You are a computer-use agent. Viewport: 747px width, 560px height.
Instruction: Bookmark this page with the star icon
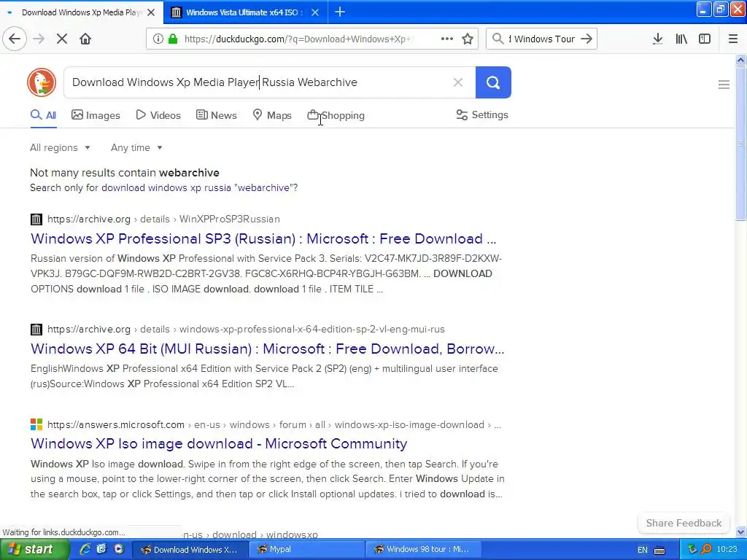pyautogui.click(x=468, y=39)
